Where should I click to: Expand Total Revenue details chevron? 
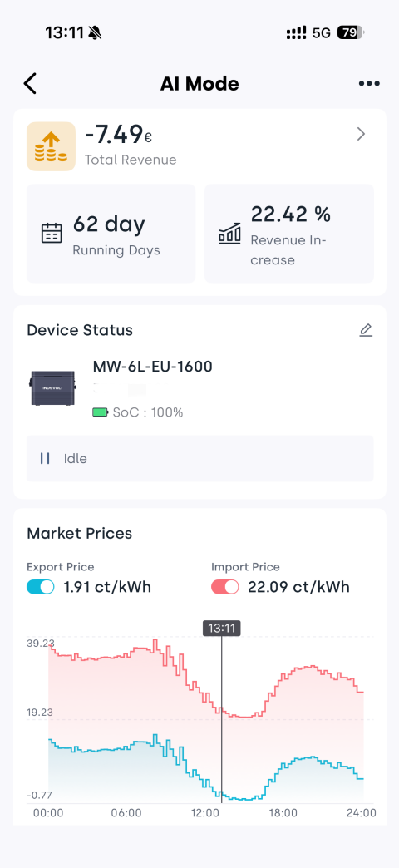[361, 134]
